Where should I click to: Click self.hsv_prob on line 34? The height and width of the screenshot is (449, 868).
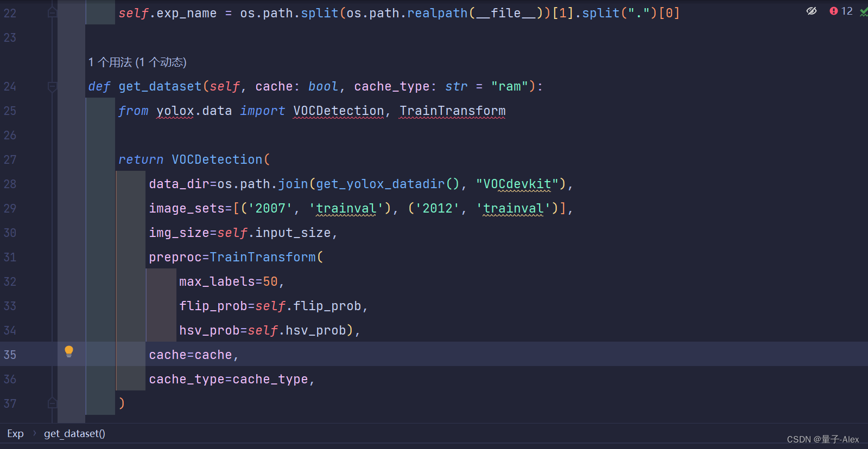pos(297,330)
